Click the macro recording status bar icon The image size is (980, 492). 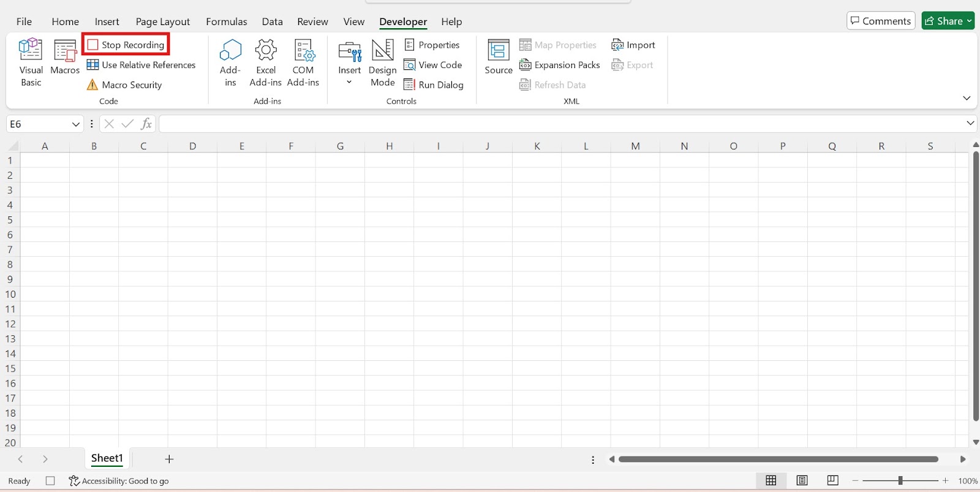tap(50, 481)
